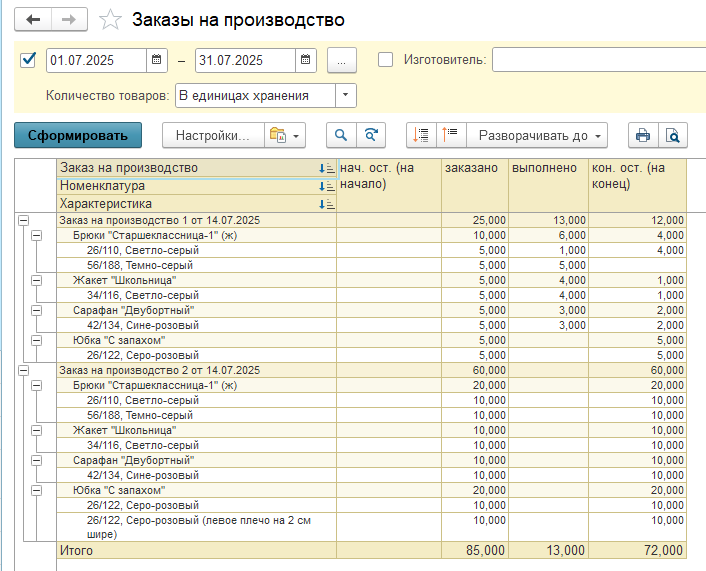Select the Итого row label
706x571 pixels.
(76, 550)
